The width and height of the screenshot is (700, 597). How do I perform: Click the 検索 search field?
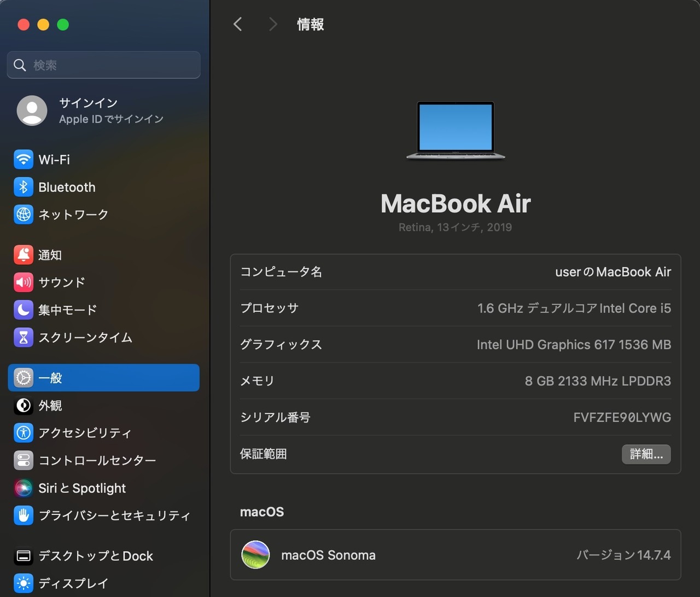pos(104,65)
